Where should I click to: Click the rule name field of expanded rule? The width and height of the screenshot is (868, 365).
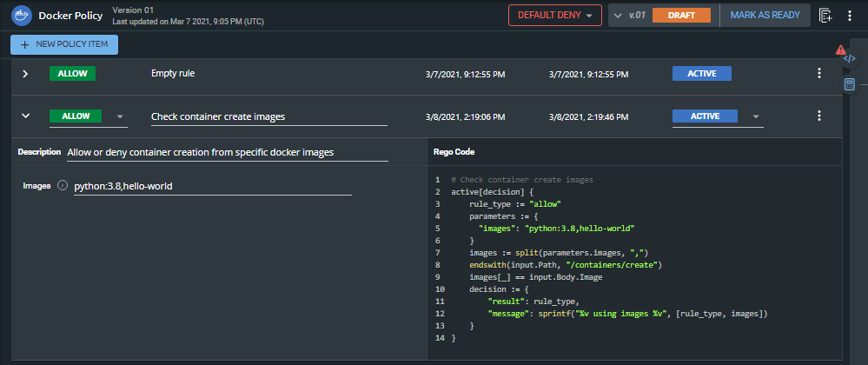coord(269,116)
